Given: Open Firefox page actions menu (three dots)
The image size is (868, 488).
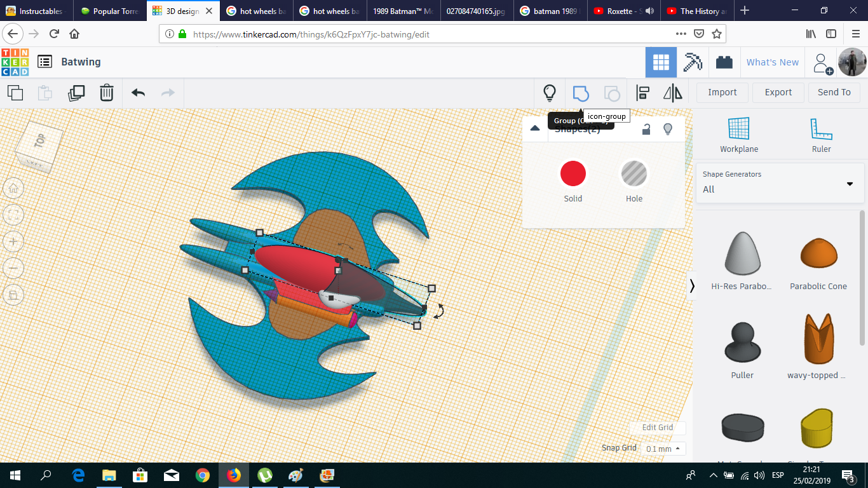Looking at the screenshot, I should (681, 34).
